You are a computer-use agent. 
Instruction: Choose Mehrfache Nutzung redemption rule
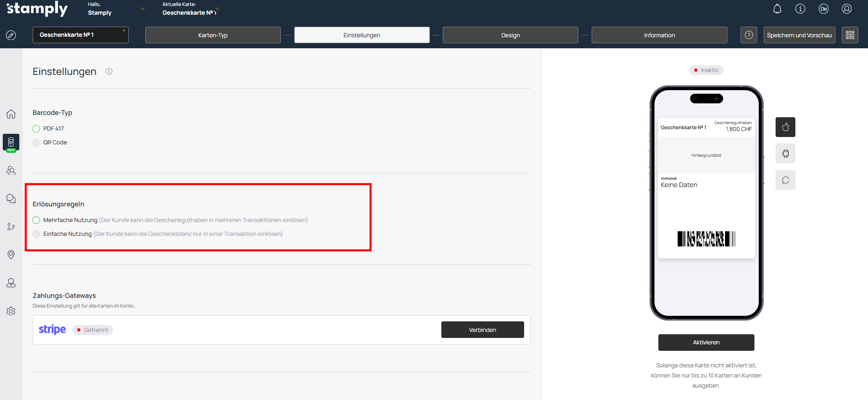pos(36,220)
